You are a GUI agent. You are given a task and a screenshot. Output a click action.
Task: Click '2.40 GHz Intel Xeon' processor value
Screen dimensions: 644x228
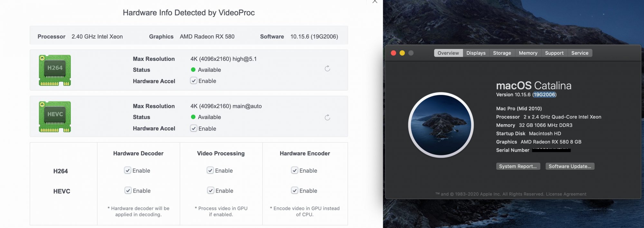[x=97, y=36]
